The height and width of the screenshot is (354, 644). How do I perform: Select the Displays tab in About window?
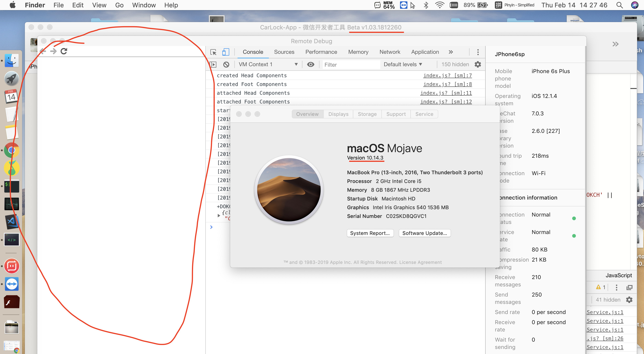coord(338,114)
